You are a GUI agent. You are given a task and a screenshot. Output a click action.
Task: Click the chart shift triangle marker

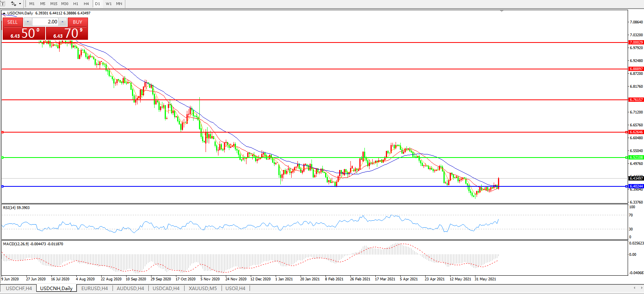[x=501, y=11]
